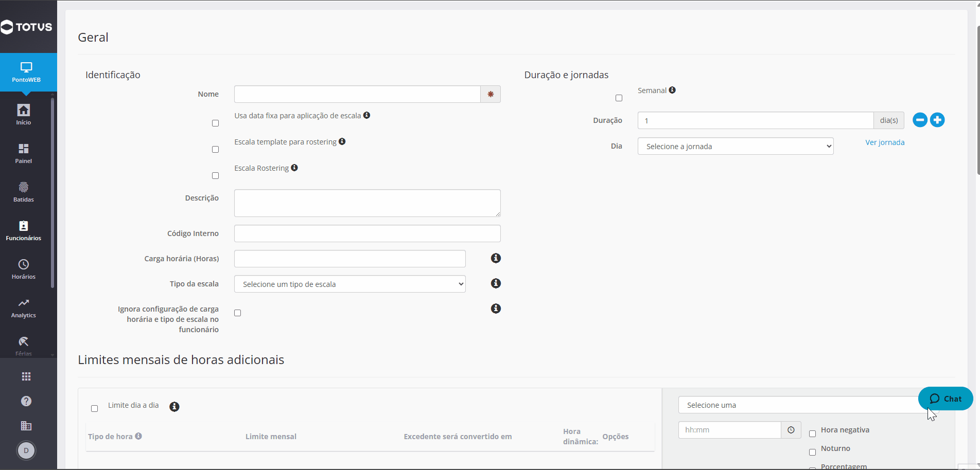Check Hora negativa
Screen dimensions: 980x470
click(812, 434)
